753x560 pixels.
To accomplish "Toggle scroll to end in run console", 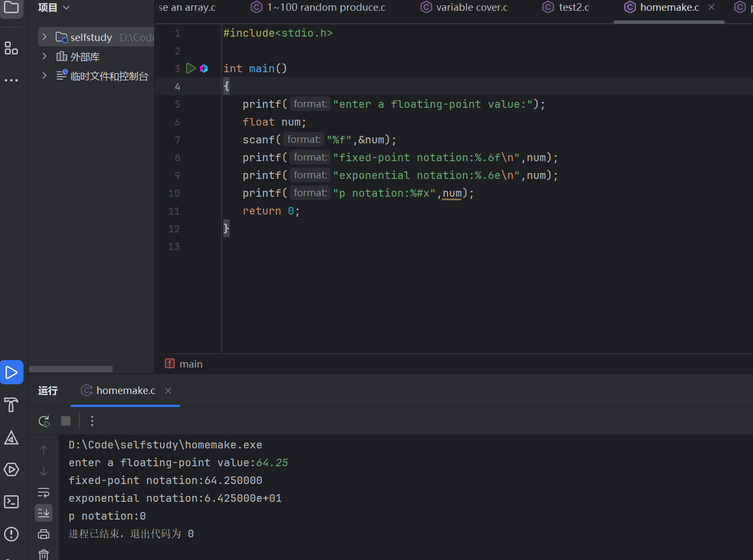I will [x=44, y=513].
